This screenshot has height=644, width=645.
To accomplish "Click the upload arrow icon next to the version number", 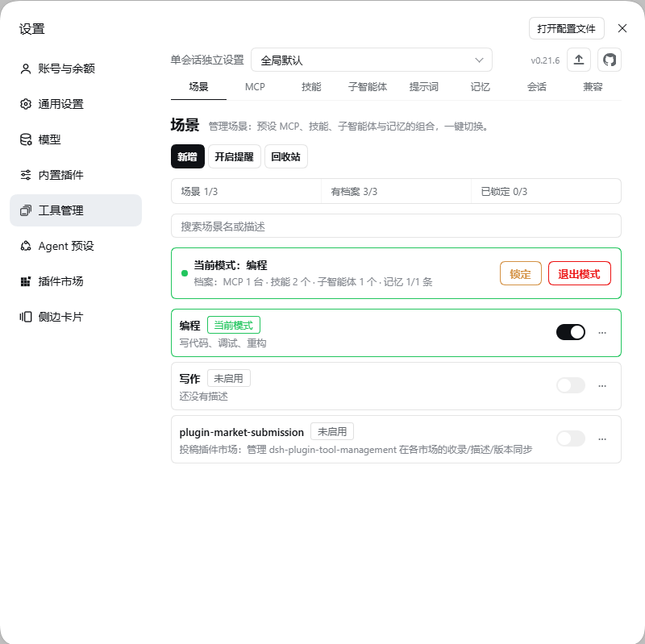I will [578, 60].
